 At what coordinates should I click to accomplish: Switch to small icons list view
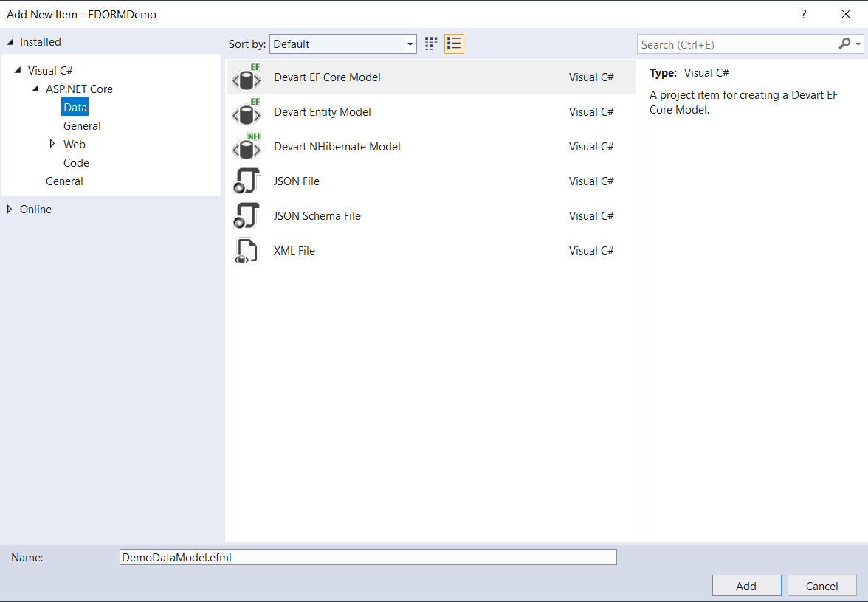point(454,44)
